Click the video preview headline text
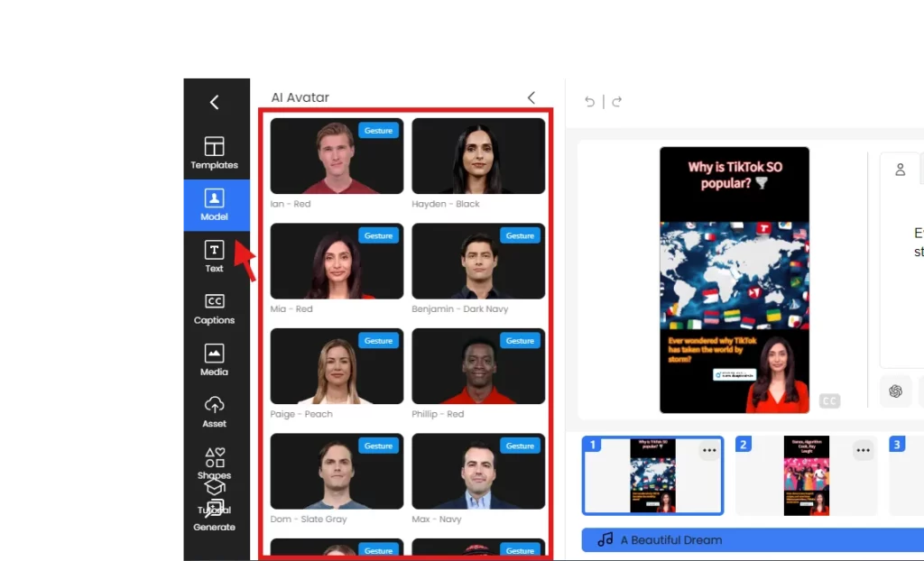924x561 pixels. pyautogui.click(x=735, y=175)
